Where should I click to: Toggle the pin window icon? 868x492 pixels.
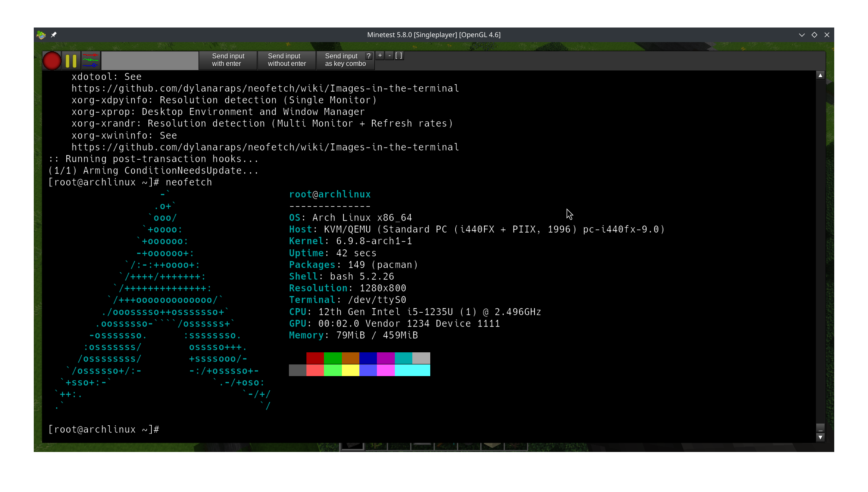(x=54, y=35)
